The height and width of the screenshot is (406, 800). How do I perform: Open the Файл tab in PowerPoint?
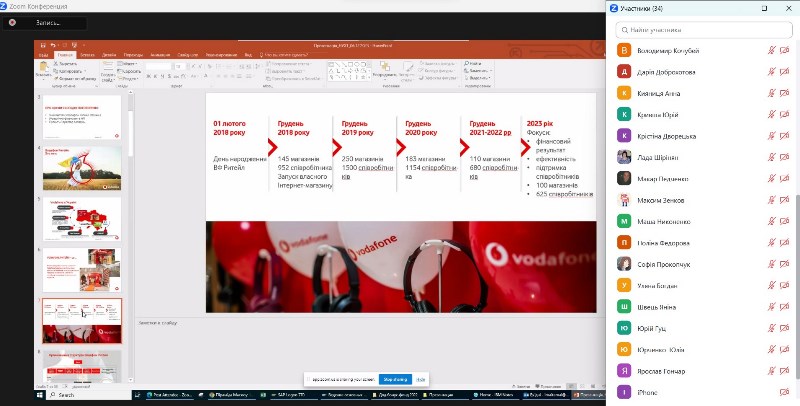coord(43,55)
